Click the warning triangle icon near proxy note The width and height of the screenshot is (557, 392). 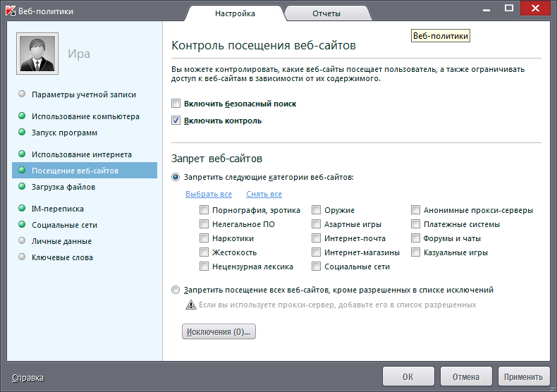tap(190, 305)
